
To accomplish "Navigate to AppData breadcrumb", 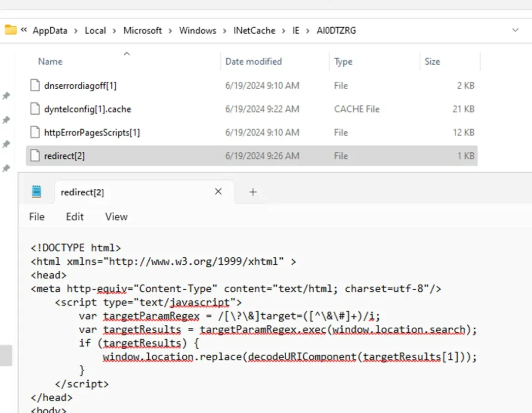I will point(50,31).
